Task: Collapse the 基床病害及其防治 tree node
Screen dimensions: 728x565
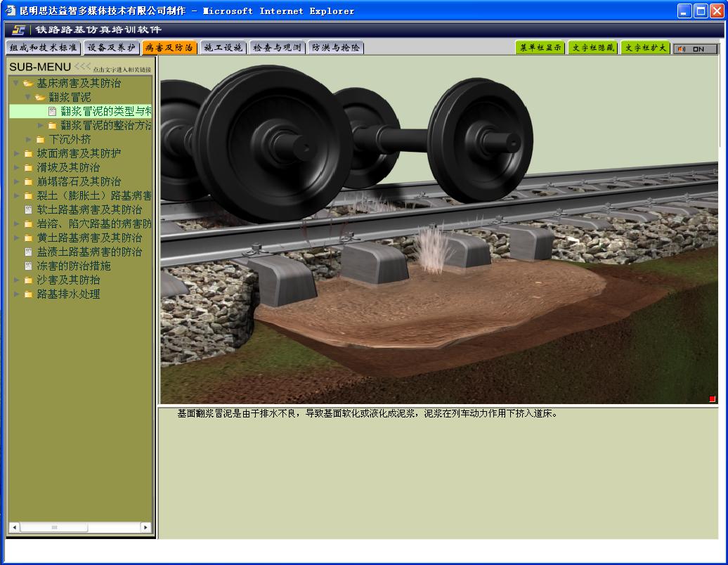Action: pyautogui.click(x=15, y=83)
